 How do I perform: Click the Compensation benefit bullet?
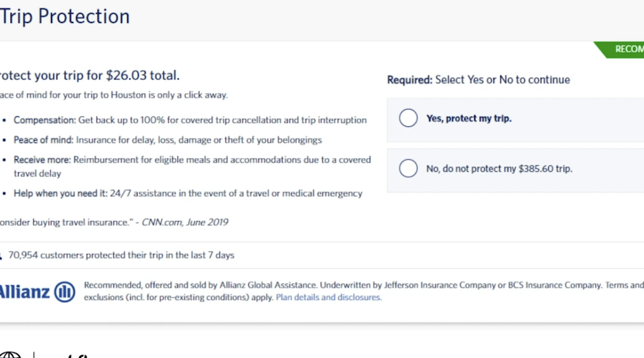tap(190, 120)
